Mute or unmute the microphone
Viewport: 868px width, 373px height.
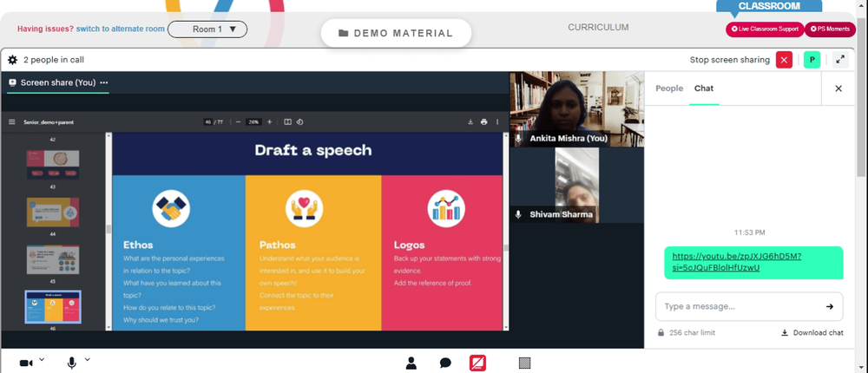pos(72,363)
